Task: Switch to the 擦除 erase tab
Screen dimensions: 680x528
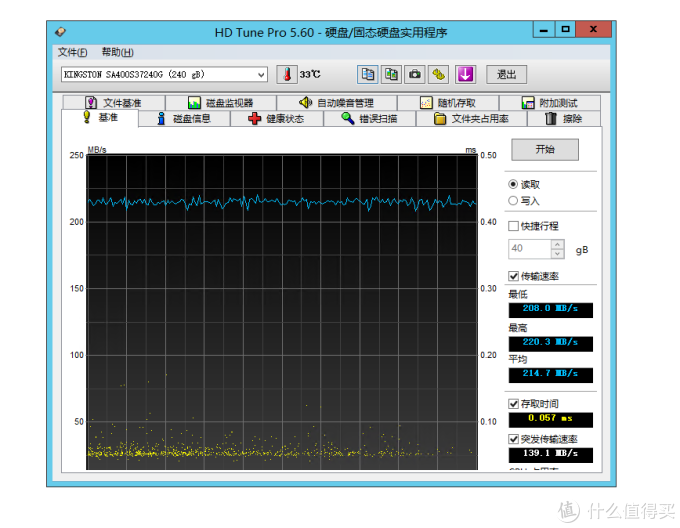Action: 564,118
